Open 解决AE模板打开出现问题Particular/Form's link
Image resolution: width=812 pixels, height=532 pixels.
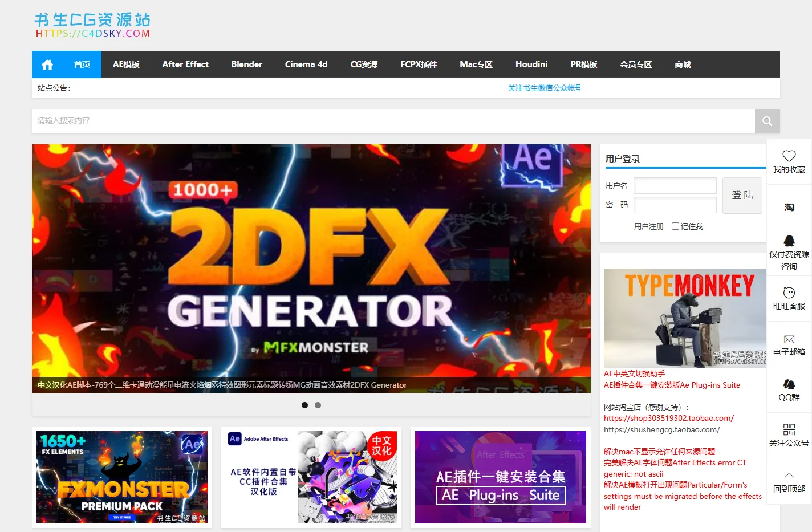pos(683,496)
